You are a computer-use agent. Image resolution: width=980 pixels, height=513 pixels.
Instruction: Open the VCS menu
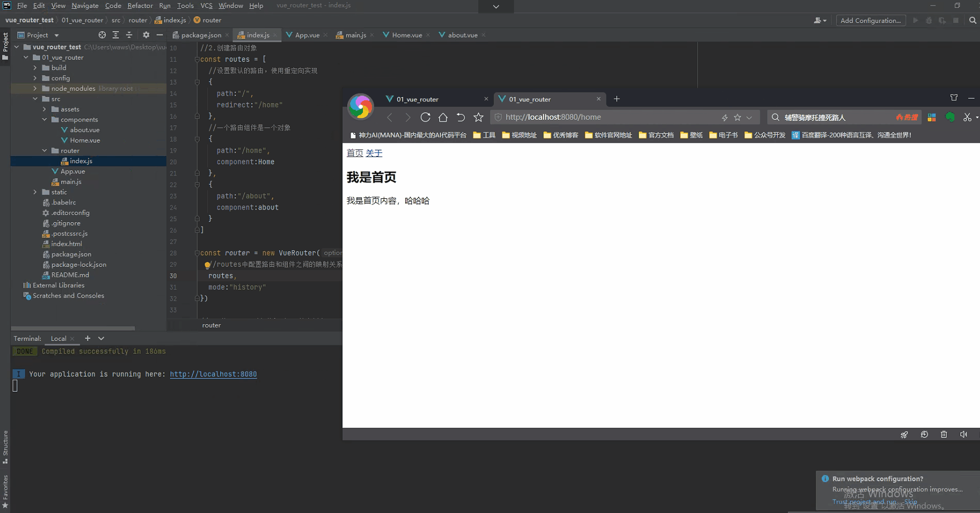point(206,6)
